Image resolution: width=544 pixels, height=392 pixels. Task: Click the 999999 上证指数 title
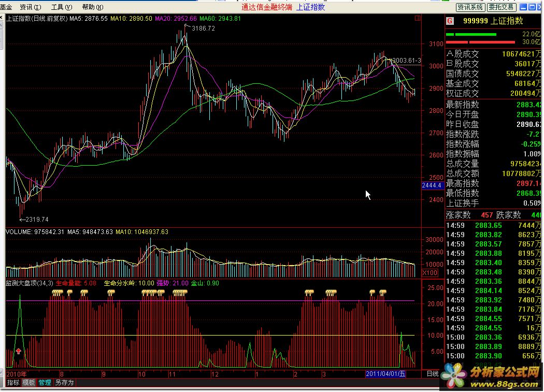pyautogui.click(x=493, y=21)
